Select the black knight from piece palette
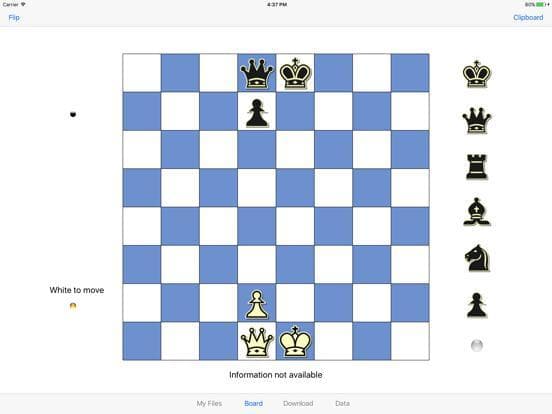The image size is (552, 414). (x=477, y=258)
